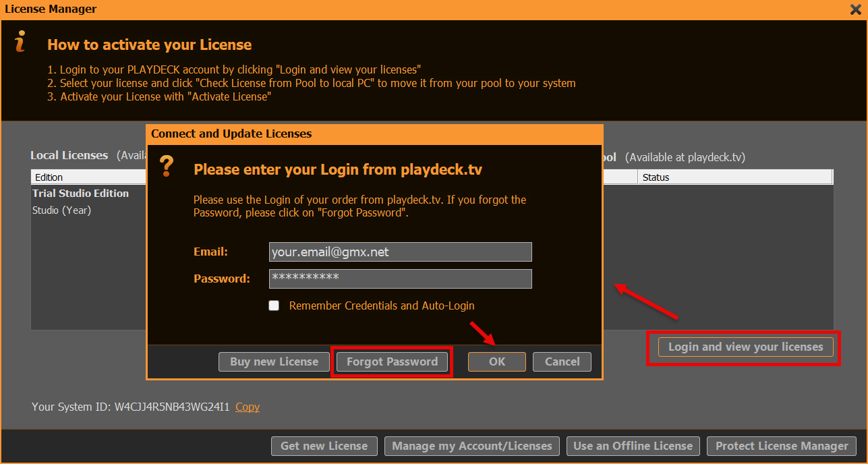Click the Buy new License button
Image resolution: width=868 pixels, height=464 pixels.
click(274, 362)
